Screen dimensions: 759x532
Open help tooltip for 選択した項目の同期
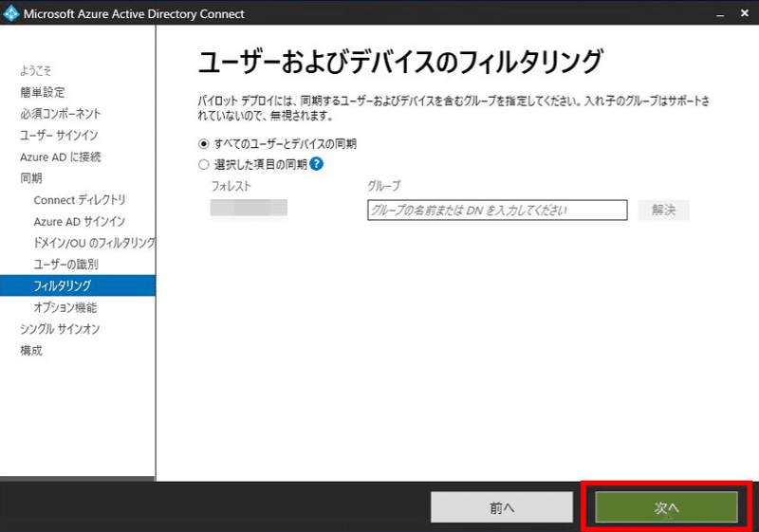coord(316,164)
